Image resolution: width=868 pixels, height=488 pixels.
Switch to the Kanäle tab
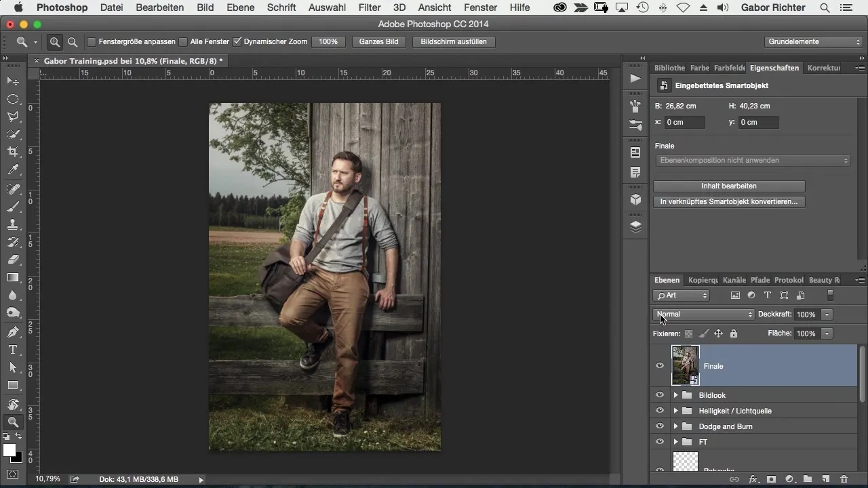pyautogui.click(x=734, y=280)
